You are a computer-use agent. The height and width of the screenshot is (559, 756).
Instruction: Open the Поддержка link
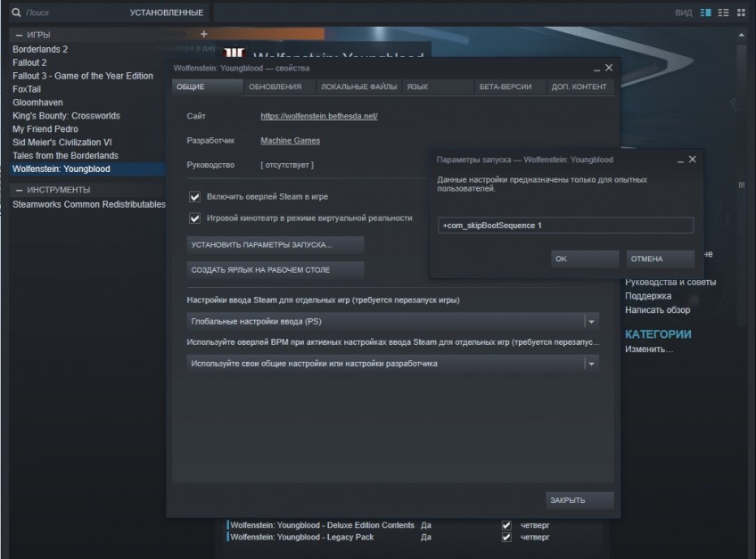(x=648, y=296)
